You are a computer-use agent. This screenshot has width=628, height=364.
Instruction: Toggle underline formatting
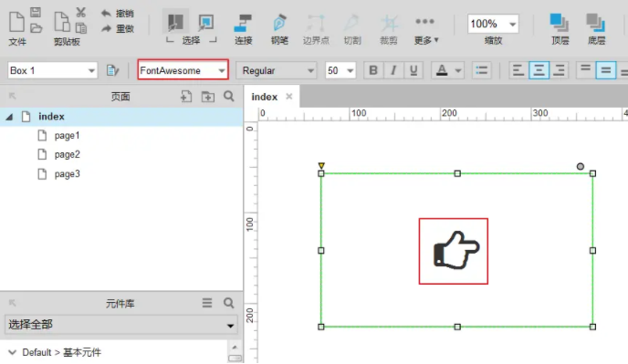click(x=413, y=70)
